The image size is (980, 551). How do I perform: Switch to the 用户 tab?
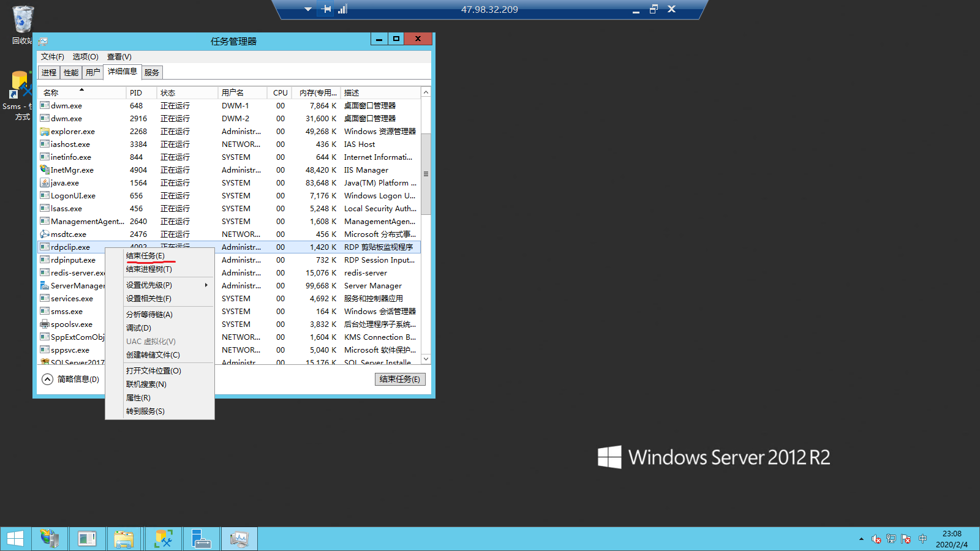click(x=93, y=72)
